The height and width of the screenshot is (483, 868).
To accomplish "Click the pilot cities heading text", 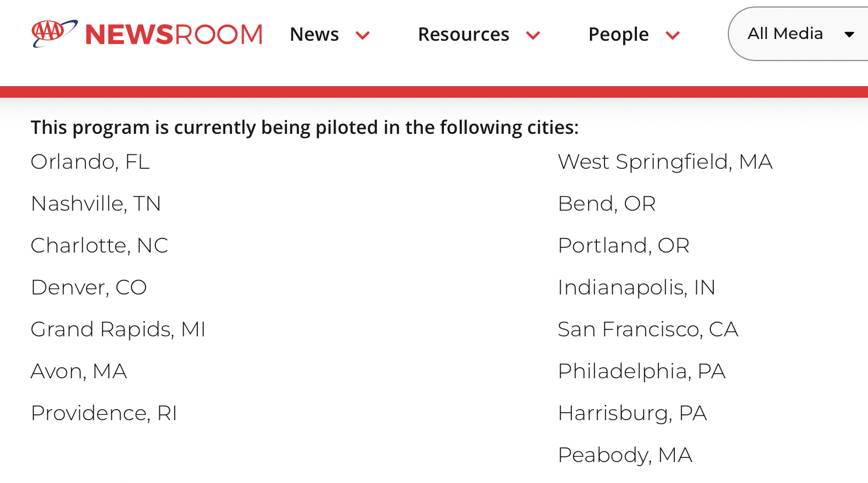I will click(x=304, y=127).
